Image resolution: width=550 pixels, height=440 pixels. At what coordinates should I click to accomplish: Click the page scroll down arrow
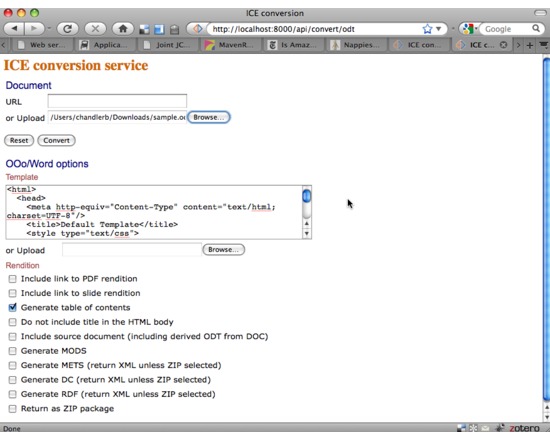pos(546,417)
